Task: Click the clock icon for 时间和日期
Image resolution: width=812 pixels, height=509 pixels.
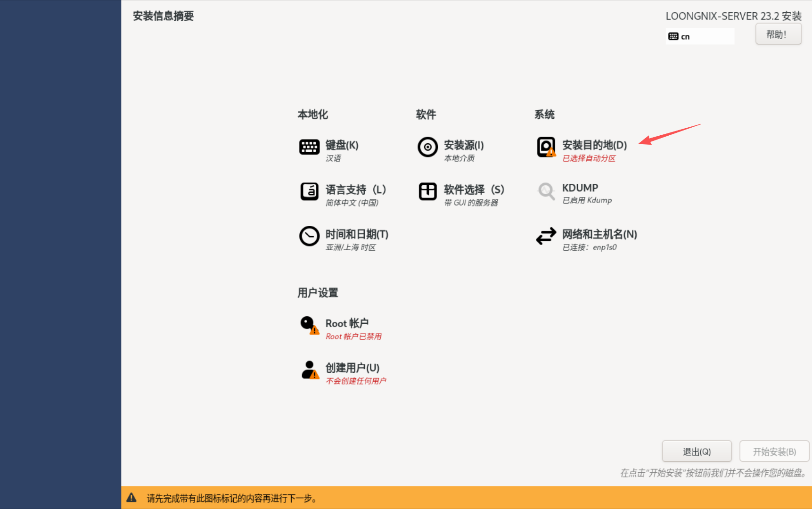Action: click(x=309, y=236)
